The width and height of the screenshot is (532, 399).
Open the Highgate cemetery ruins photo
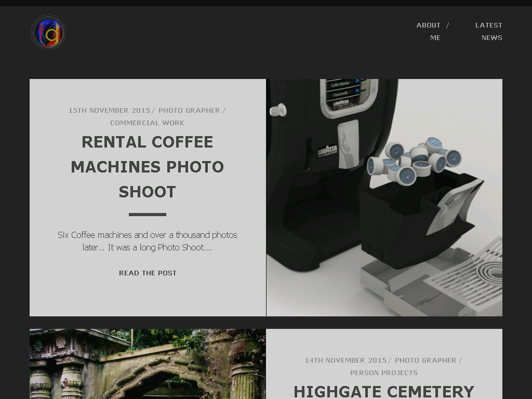[x=148, y=364]
